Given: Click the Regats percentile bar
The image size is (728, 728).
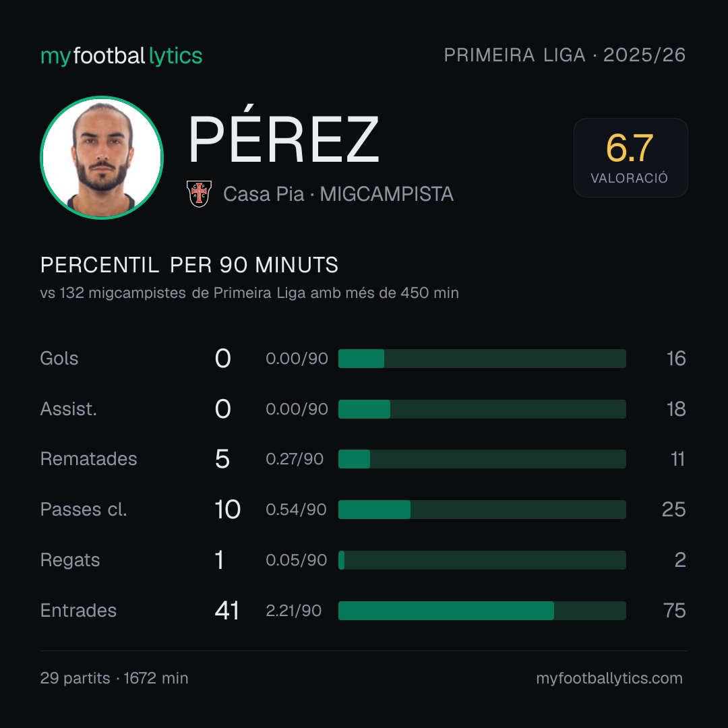Looking at the screenshot, I should pyautogui.click(x=482, y=560).
